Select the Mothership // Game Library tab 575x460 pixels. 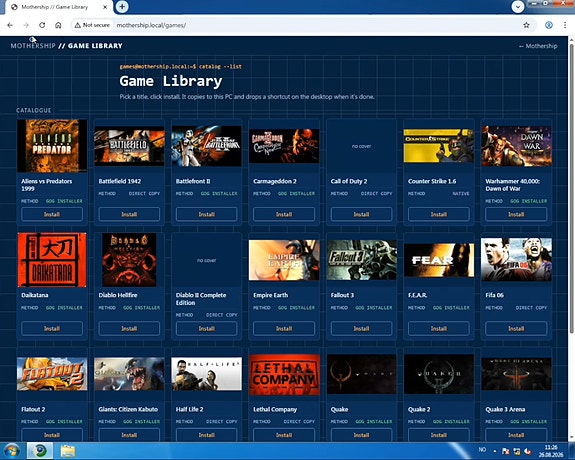click(x=59, y=7)
